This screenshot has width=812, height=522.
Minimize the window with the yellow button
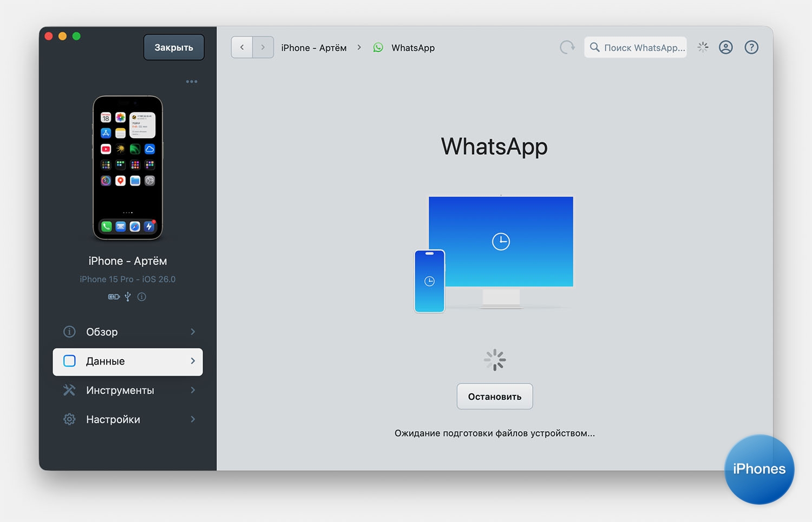click(62, 36)
